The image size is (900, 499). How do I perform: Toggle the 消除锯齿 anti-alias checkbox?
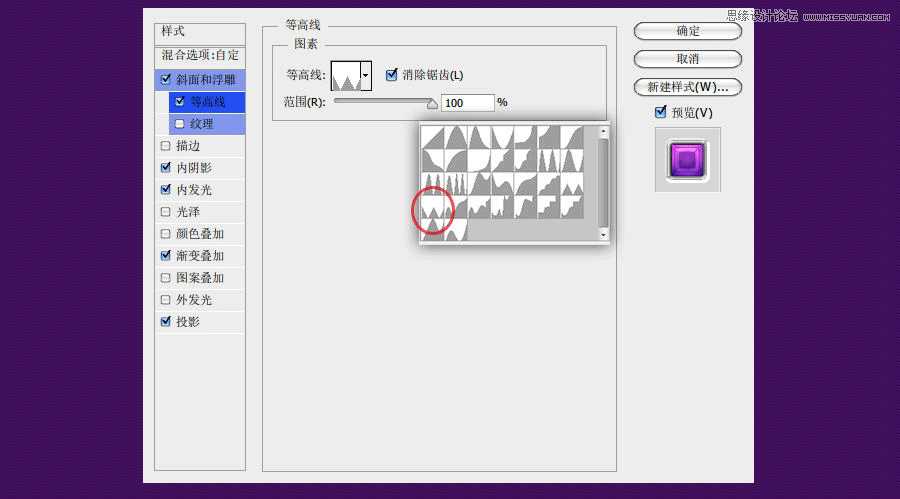pos(392,75)
